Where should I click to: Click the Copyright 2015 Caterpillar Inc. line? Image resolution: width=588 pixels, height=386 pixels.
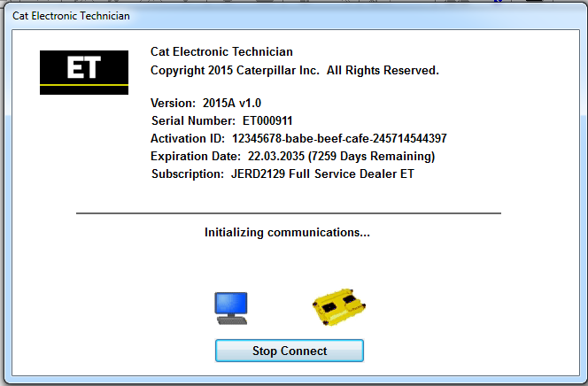(x=294, y=71)
